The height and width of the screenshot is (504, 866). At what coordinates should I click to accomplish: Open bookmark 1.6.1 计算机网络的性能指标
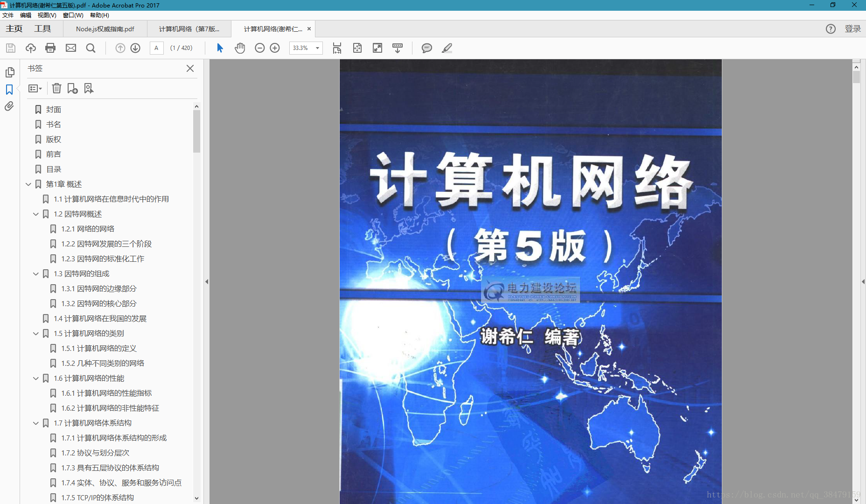(106, 393)
